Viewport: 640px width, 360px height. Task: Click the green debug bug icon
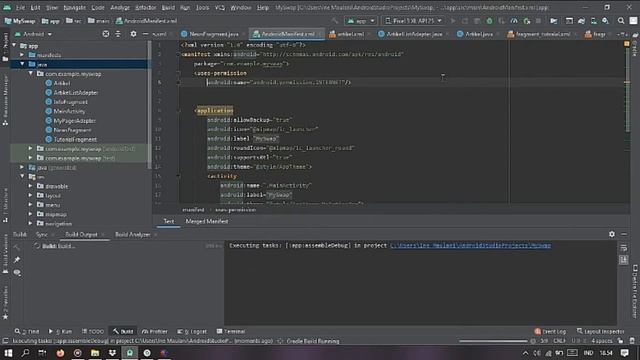click(489, 21)
